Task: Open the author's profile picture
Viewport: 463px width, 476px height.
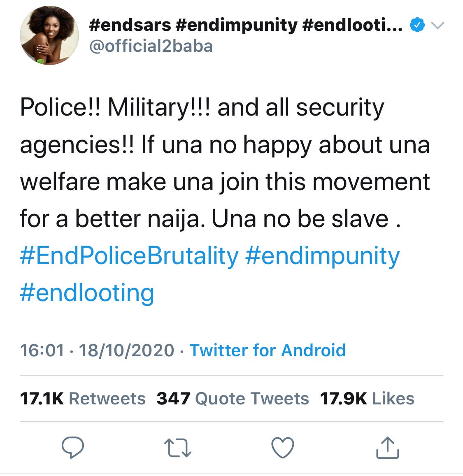Action: coord(49,35)
